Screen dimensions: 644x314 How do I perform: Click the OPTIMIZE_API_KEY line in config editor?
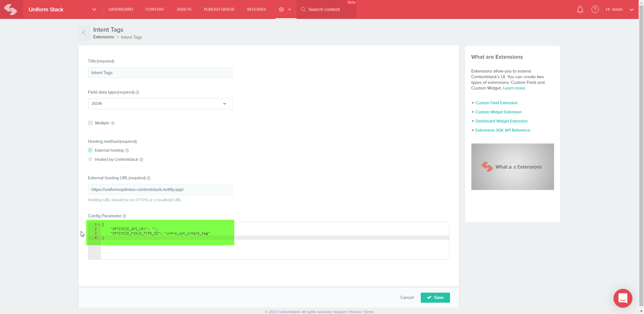pyautogui.click(x=134, y=229)
